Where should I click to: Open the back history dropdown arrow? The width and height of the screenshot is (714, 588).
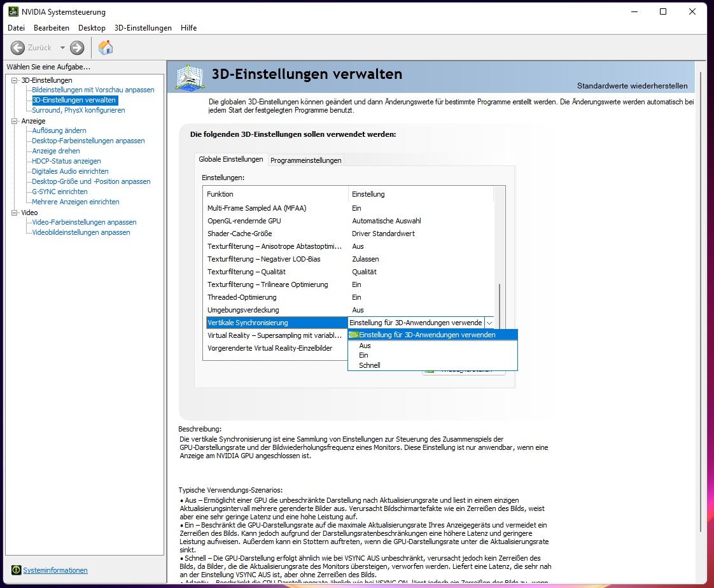point(62,47)
